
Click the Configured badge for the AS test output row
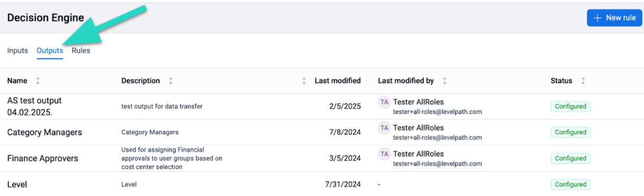571,107
